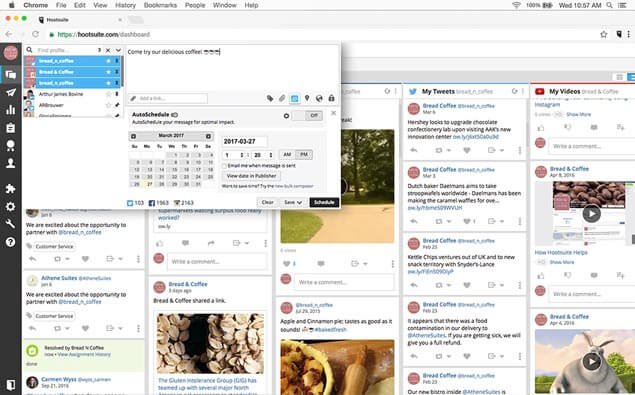The height and width of the screenshot is (395, 635).
Task: Open the Bookmarks menu in the menu bar
Action: tap(160, 5)
